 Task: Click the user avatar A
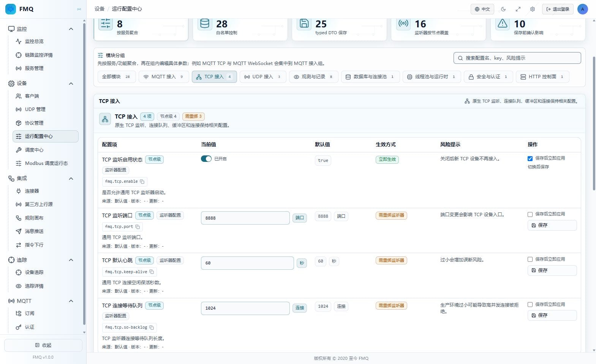[582, 9]
